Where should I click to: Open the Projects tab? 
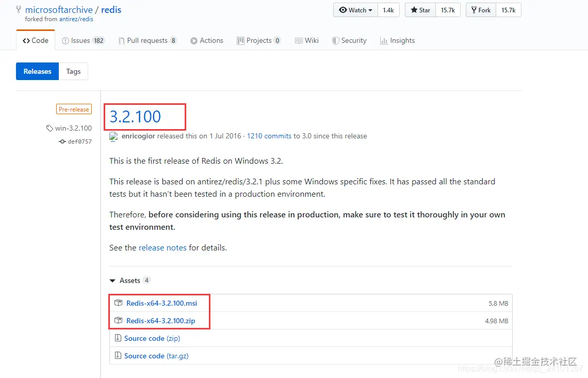[259, 41]
